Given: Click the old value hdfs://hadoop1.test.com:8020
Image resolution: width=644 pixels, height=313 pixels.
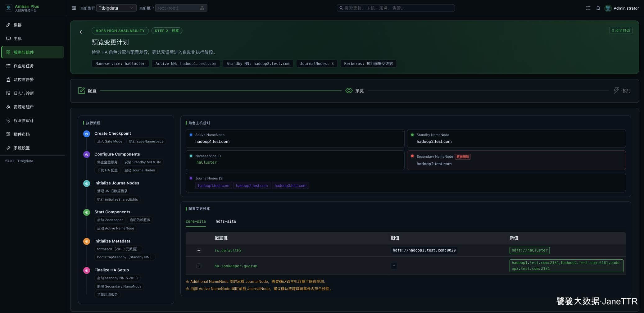Looking at the screenshot, I should (x=424, y=250).
